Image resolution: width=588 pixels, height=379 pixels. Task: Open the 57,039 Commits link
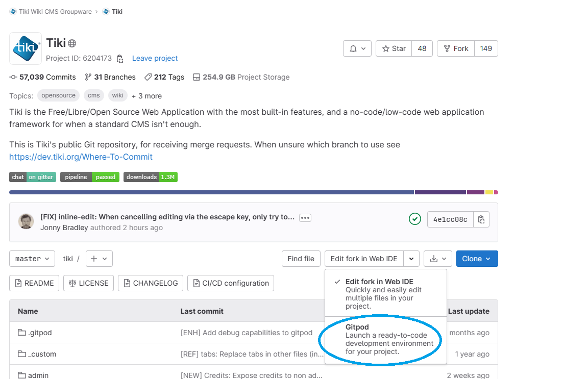pyautogui.click(x=43, y=77)
